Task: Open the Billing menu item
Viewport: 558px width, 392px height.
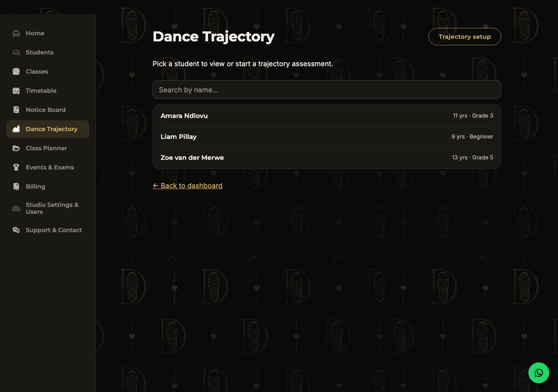Action: coord(48,186)
